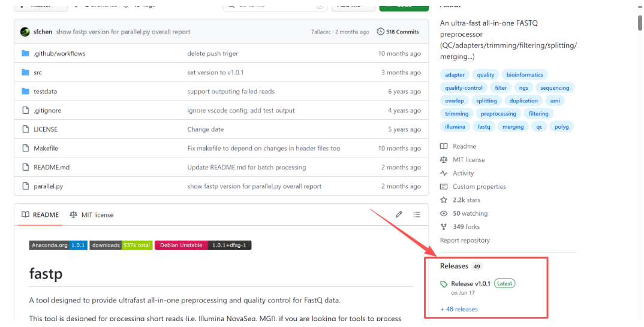Click the downloads 537k total badge
Screen dimensions: 644x327
point(121,245)
